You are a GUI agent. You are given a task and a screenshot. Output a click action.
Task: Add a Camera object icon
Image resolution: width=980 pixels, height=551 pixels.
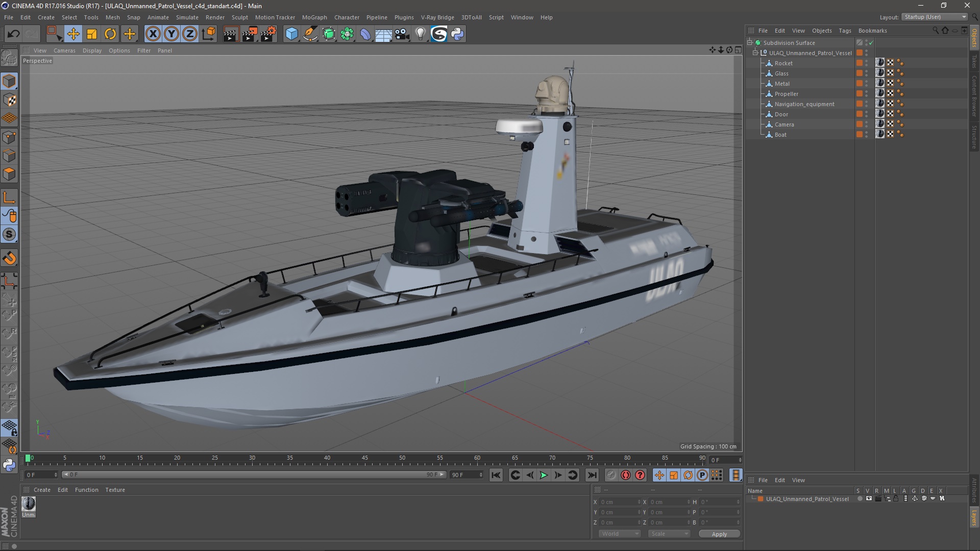(402, 34)
